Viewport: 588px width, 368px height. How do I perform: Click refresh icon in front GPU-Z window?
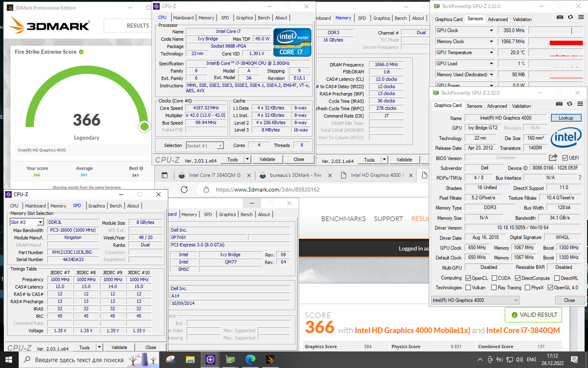tap(570, 104)
